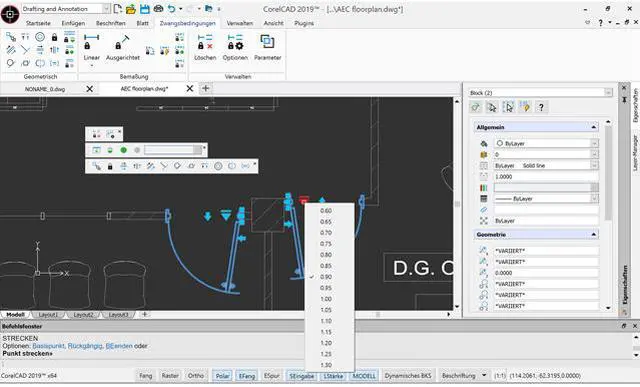Click the New document icon in quick access
640x387 pixels.
(x=118, y=9)
